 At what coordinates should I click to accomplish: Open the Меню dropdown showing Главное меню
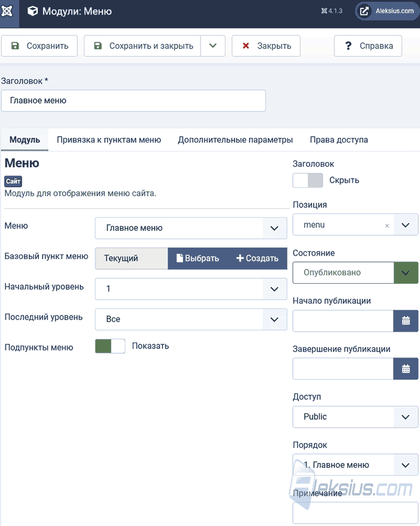click(191, 228)
